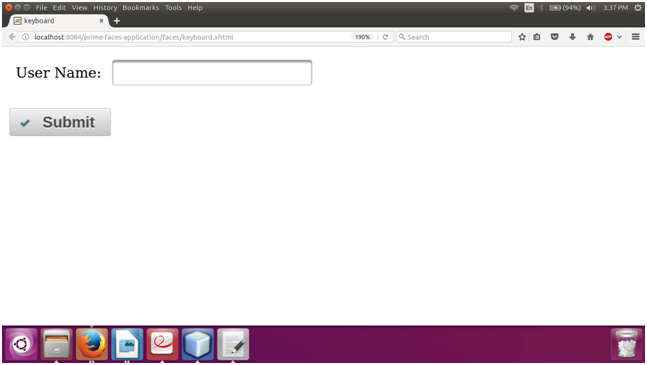Image resolution: width=647 pixels, height=365 pixels.
Task: Reload the current page
Action: pos(385,37)
